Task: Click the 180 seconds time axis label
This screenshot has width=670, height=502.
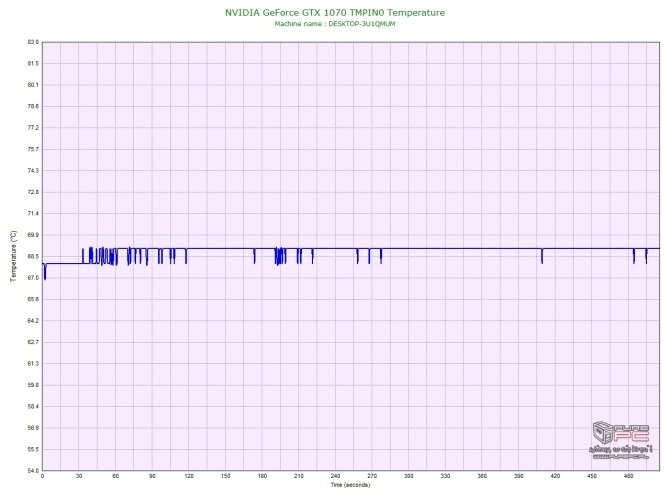Action: click(262, 476)
